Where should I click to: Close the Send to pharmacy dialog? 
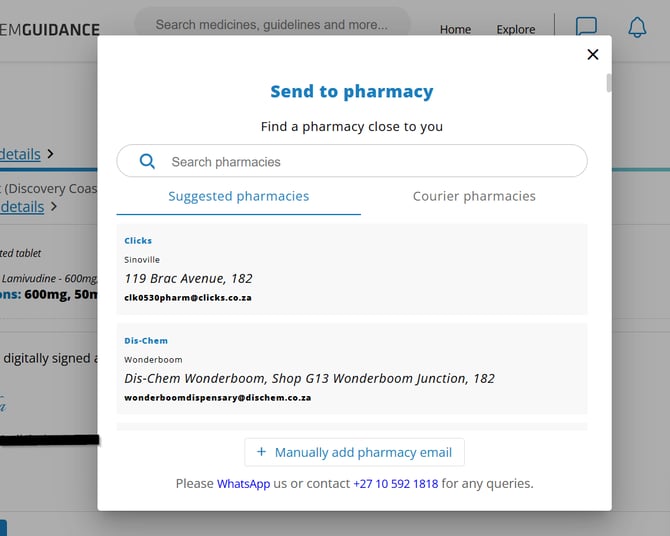592,55
